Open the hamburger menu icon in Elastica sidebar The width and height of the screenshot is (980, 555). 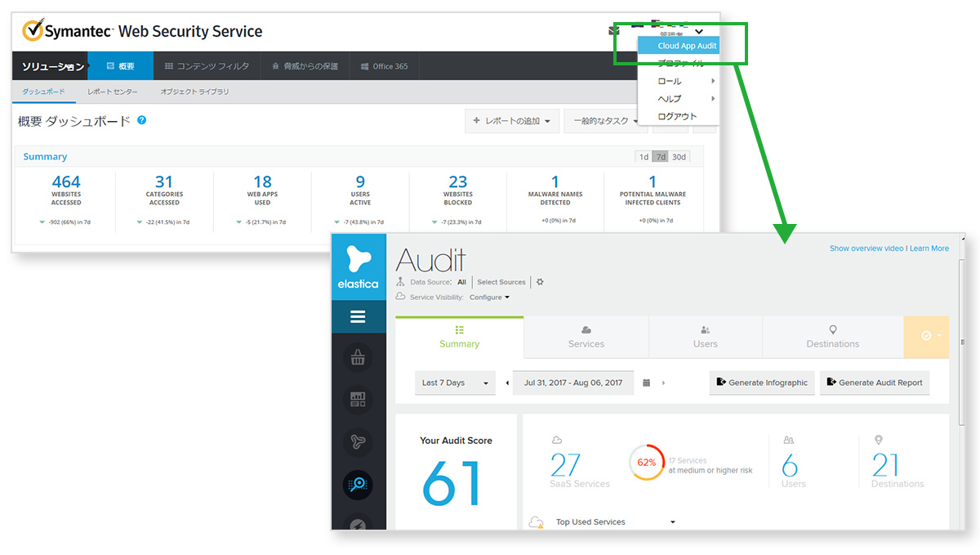click(358, 316)
